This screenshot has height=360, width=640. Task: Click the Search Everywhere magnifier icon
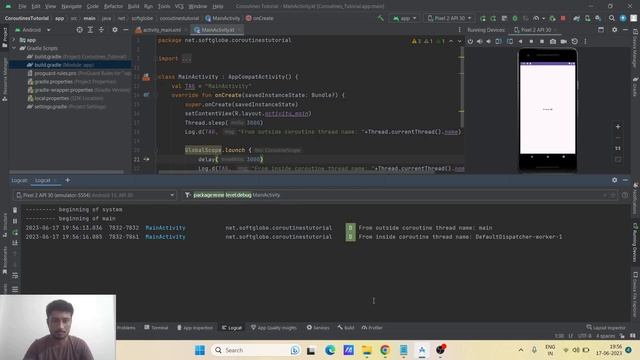pos(611,18)
